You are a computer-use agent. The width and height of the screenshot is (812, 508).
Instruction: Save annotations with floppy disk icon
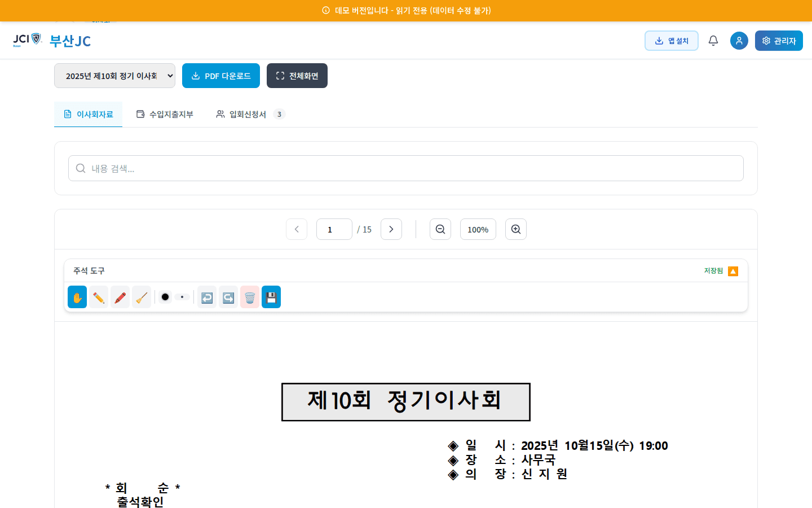[271, 297]
